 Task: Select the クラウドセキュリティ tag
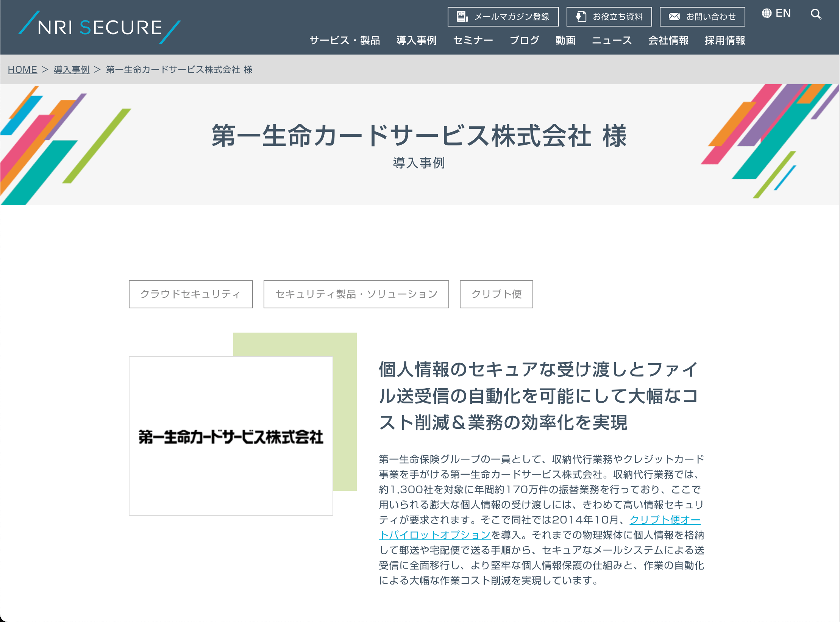pos(191,294)
